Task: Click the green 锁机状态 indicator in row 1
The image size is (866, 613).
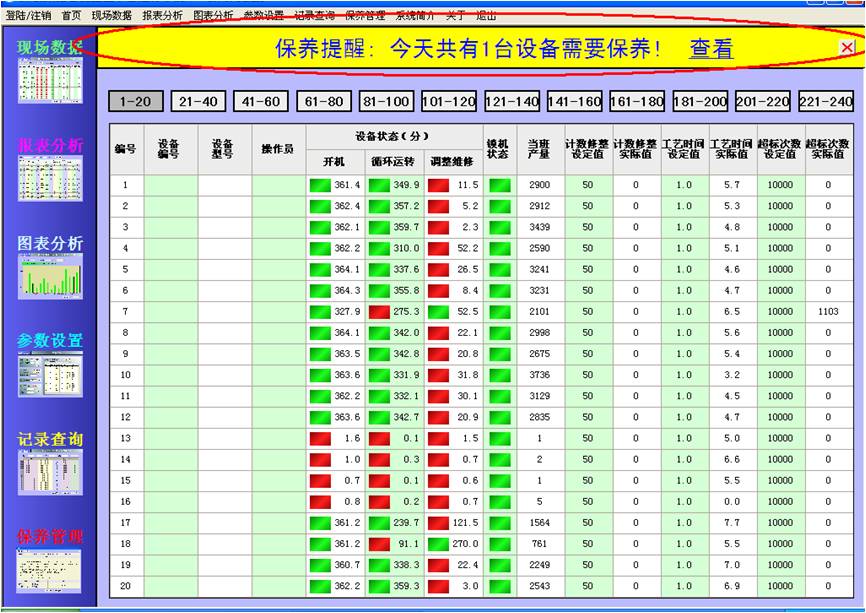Action: [x=499, y=185]
